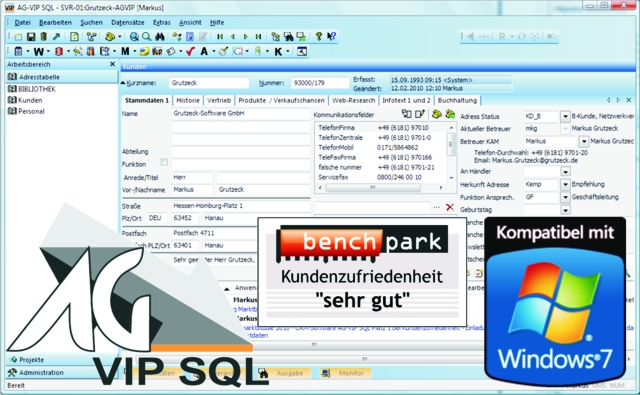Viewport: 640px width, 395px height.
Task: Click the context help arrow-question icon
Action: click(x=331, y=36)
